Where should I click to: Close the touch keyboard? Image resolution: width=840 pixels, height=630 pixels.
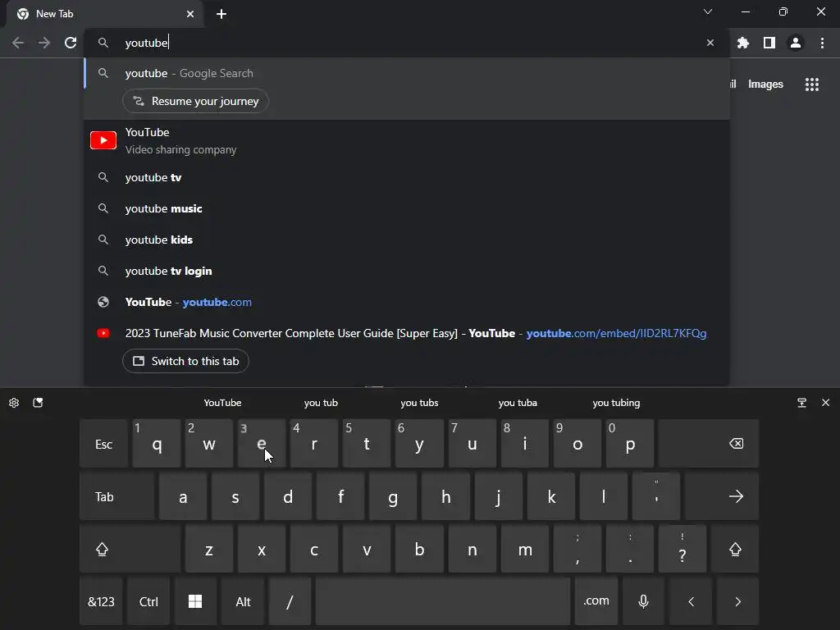pyautogui.click(x=825, y=403)
